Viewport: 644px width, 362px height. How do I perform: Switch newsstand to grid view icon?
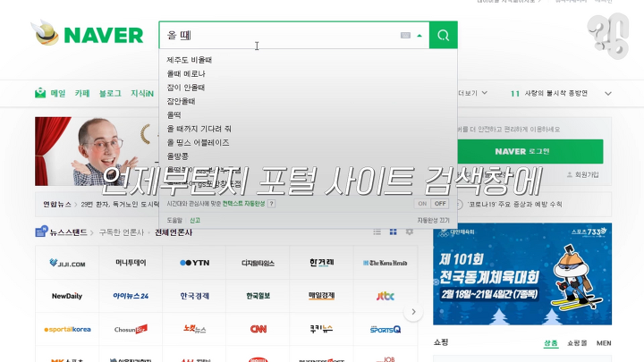coord(393,232)
